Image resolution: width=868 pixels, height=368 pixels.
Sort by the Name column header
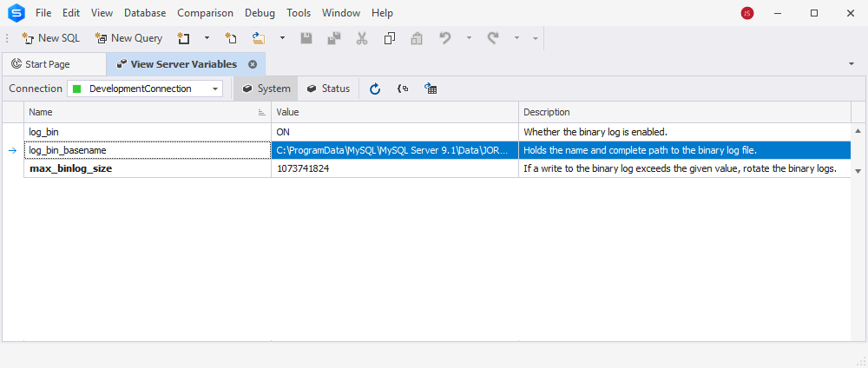pyautogui.click(x=148, y=112)
